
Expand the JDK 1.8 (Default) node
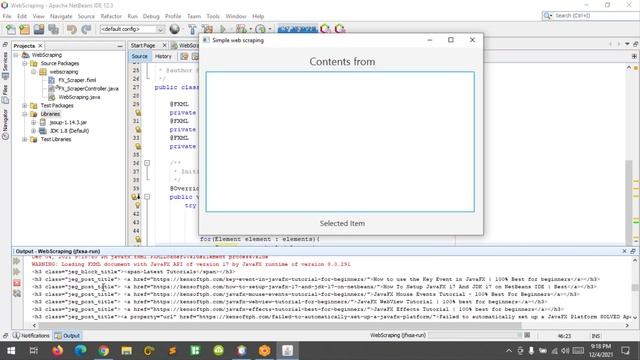tap(34, 131)
